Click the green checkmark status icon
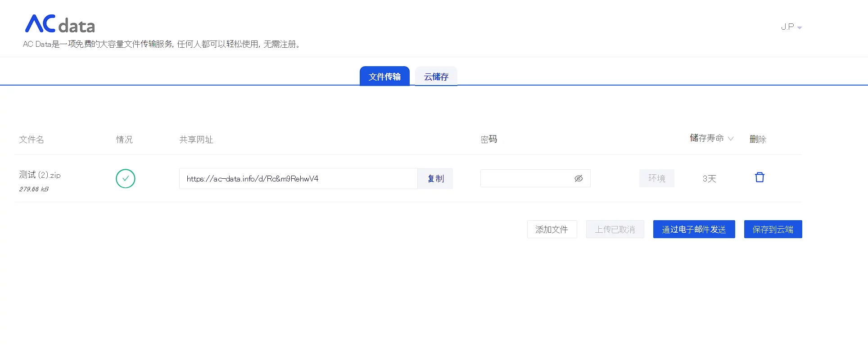The width and height of the screenshot is (868, 353). coord(126,179)
